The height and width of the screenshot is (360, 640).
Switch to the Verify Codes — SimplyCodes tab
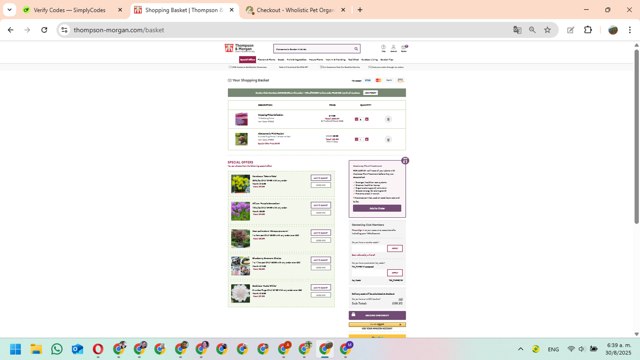click(69, 10)
